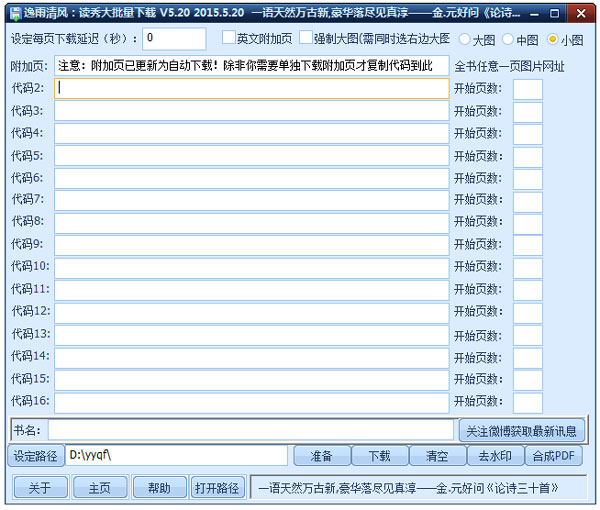Click 开始页数 box for 代码16

point(528,403)
